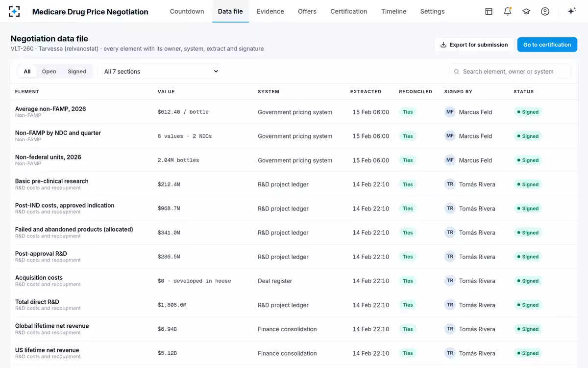The width and height of the screenshot is (588, 368).
Task: Click Export for submission button
Action: click(474, 45)
